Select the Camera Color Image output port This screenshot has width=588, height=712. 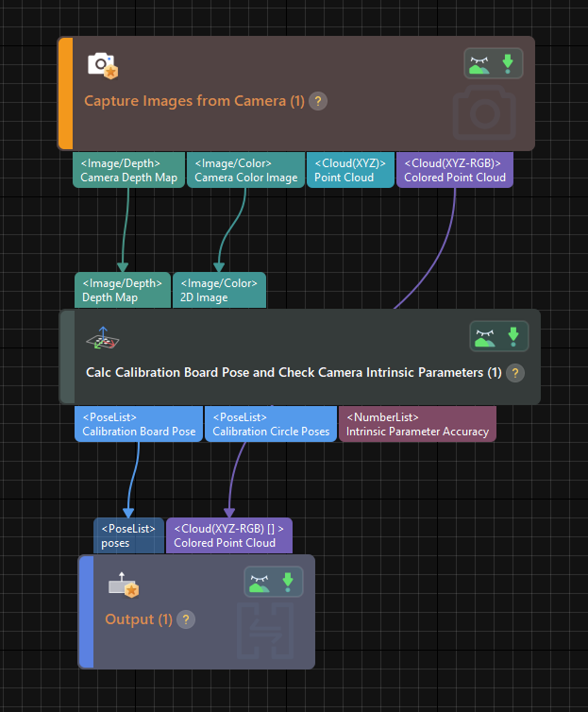[x=245, y=171]
